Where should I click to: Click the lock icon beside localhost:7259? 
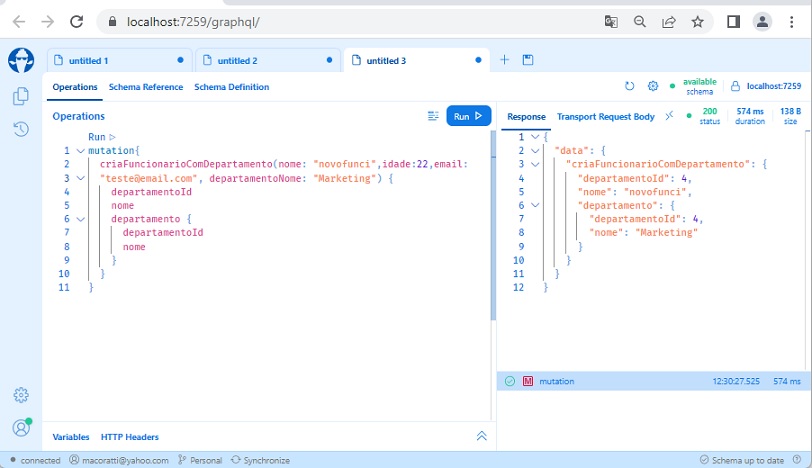(735, 86)
